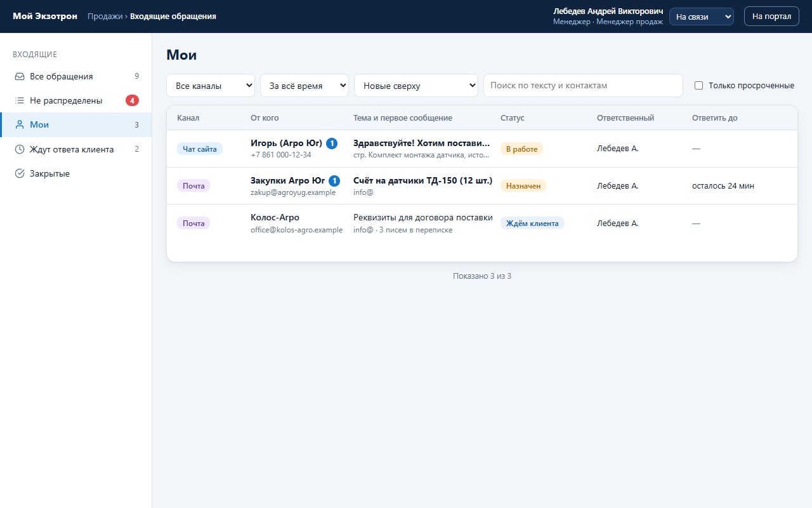
Task: Click the Мой Экзотрон logo
Action: [x=45, y=17]
